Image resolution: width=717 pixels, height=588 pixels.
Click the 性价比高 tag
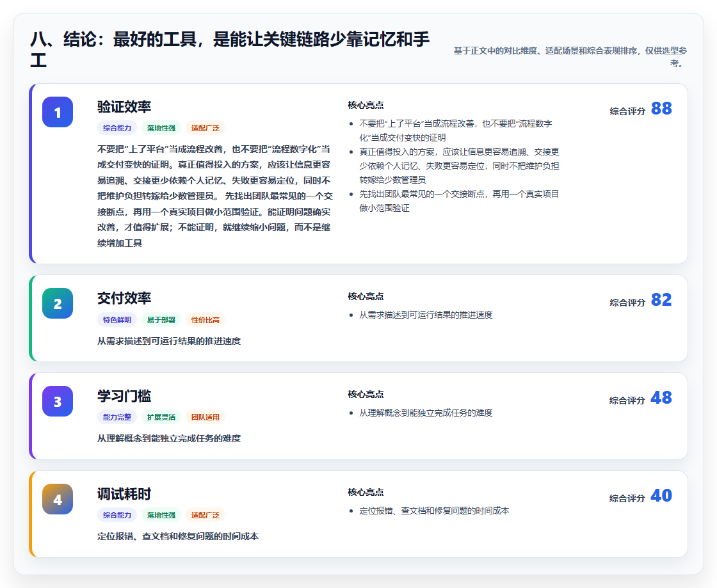click(205, 320)
